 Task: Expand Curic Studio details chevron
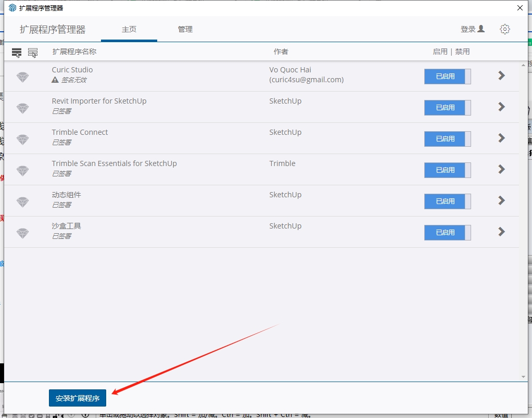pyautogui.click(x=501, y=75)
